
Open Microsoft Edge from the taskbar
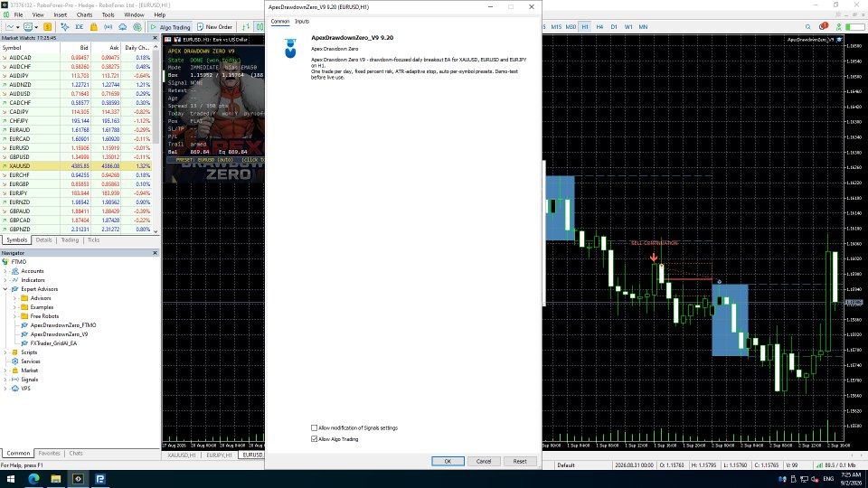click(33, 479)
